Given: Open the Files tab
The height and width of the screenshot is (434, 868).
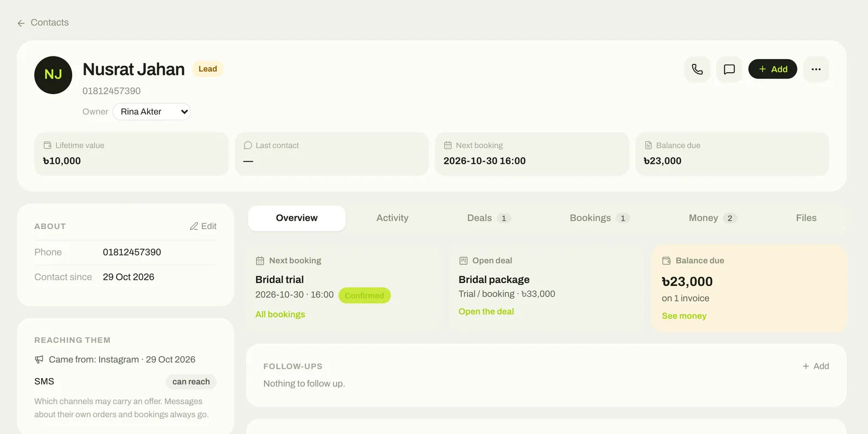Looking at the screenshot, I should [x=806, y=218].
